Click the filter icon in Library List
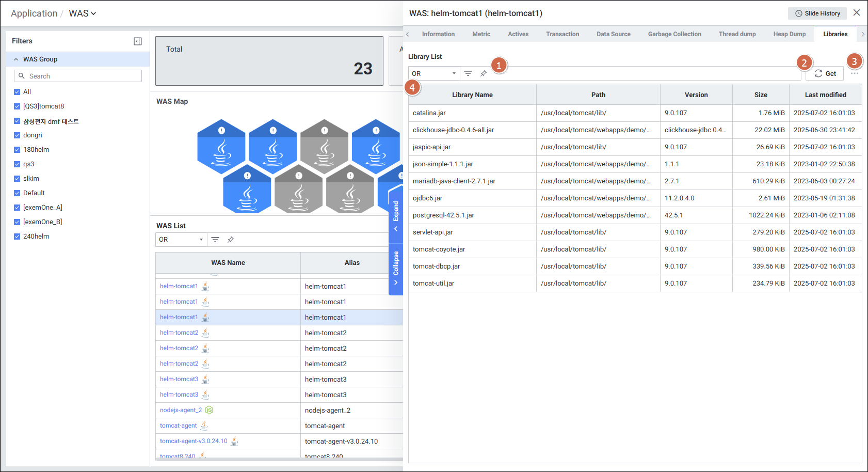Viewport: 868px width, 472px height. [x=468, y=73]
